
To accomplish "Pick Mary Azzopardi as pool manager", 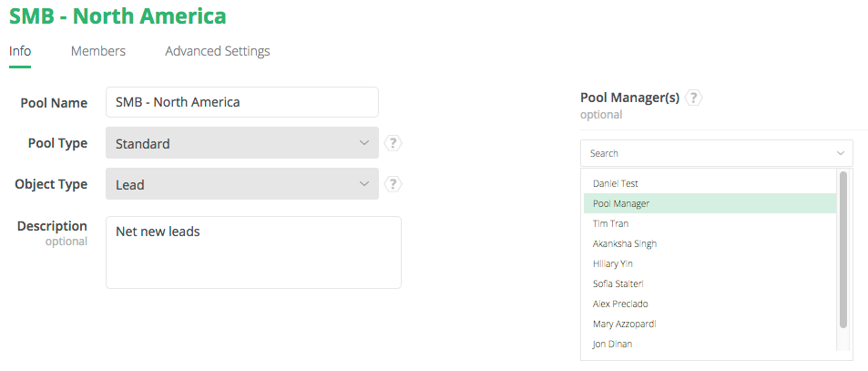I will [623, 324].
